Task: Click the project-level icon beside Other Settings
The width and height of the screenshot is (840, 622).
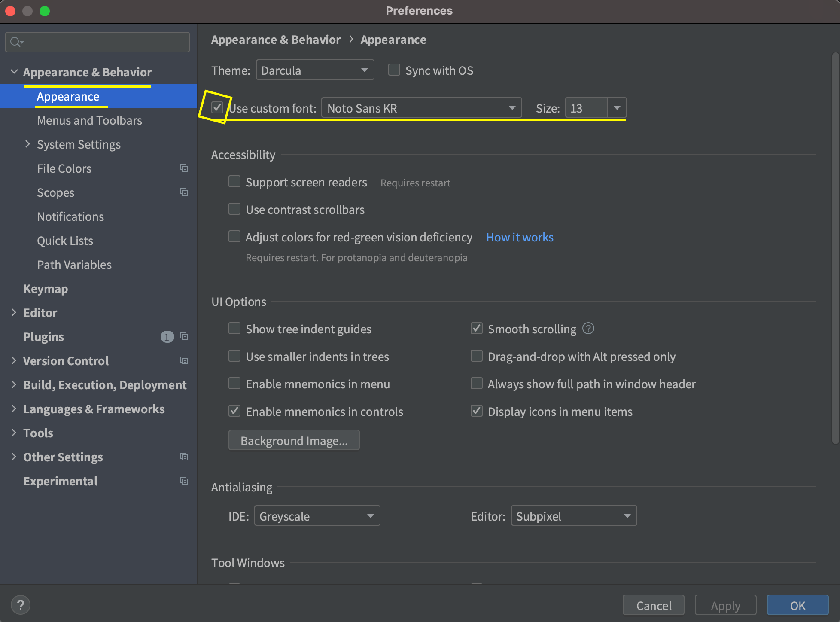Action: [184, 457]
